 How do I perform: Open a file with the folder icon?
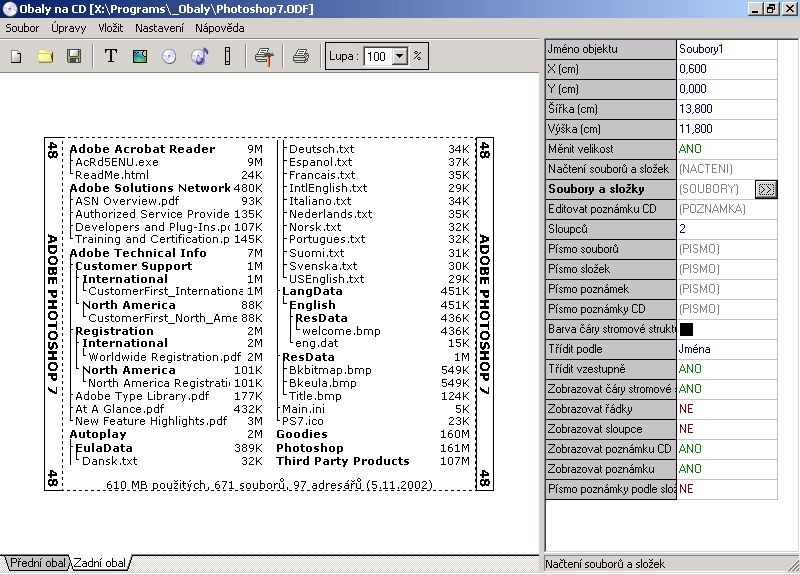click(x=45, y=57)
